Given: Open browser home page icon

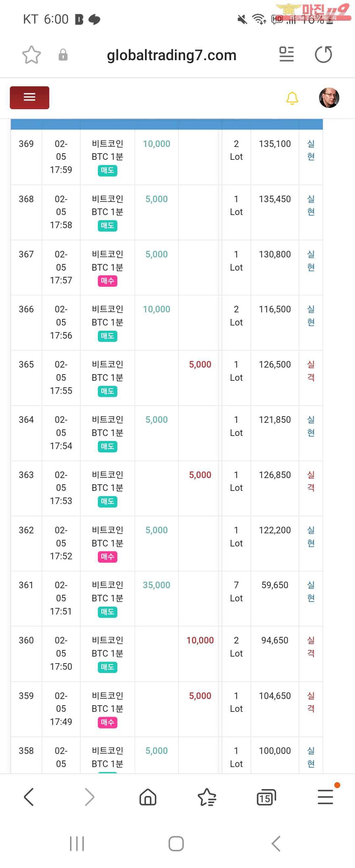Looking at the screenshot, I should (x=148, y=797).
